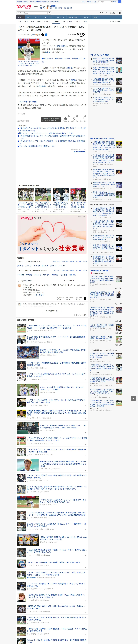
Task: Click the back-to-top arrow button
Action: [133, 398]
